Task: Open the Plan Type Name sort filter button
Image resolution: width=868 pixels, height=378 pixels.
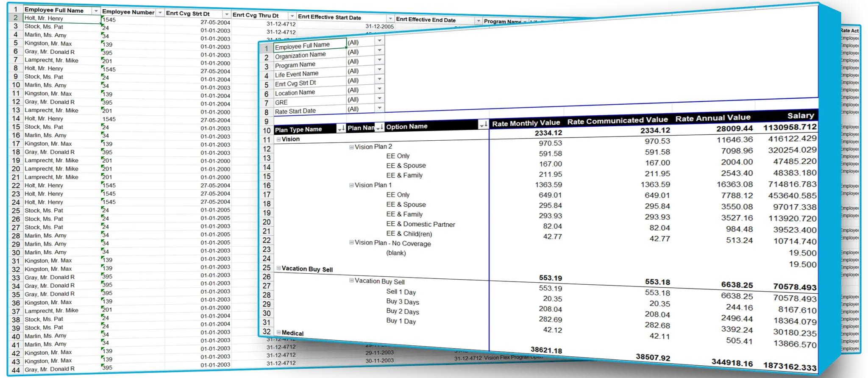Action: coord(341,128)
